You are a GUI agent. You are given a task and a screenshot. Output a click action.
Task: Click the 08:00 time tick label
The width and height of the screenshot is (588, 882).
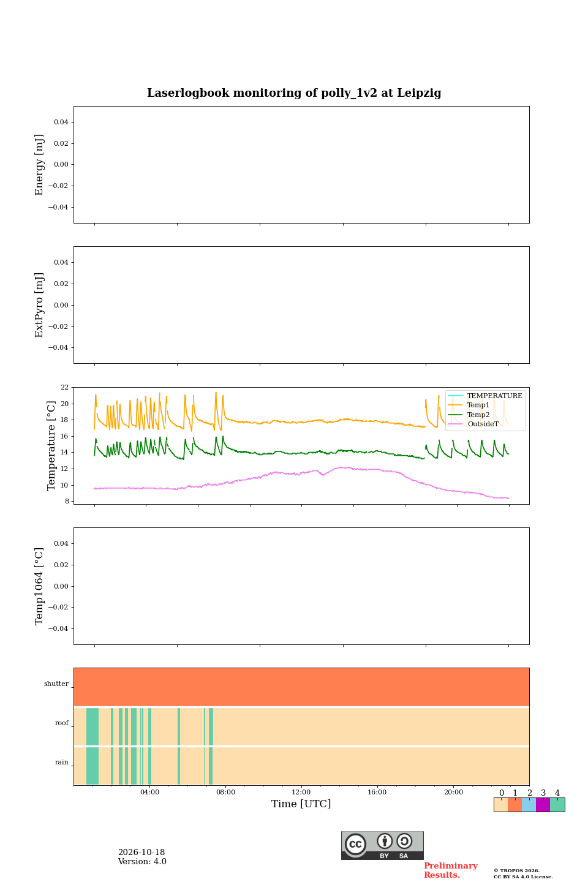point(225,793)
